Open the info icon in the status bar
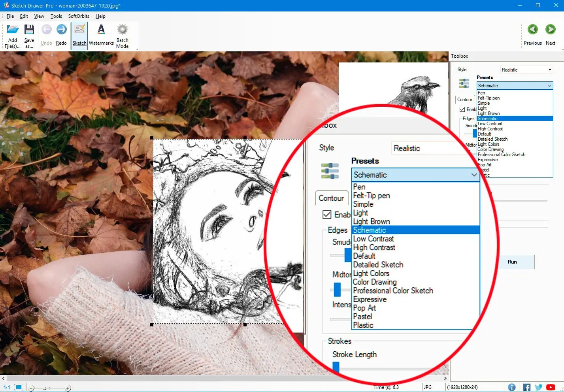 [512, 387]
